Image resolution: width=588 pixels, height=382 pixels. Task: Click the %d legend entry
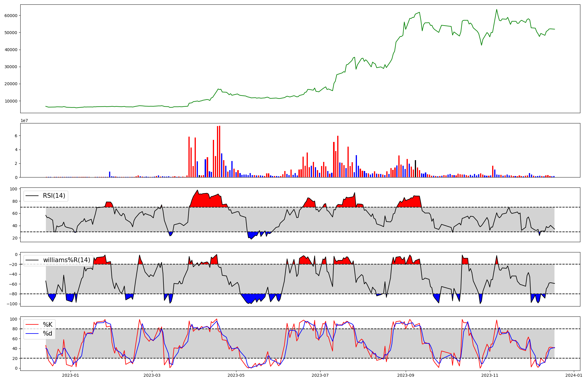click(48, 334)
